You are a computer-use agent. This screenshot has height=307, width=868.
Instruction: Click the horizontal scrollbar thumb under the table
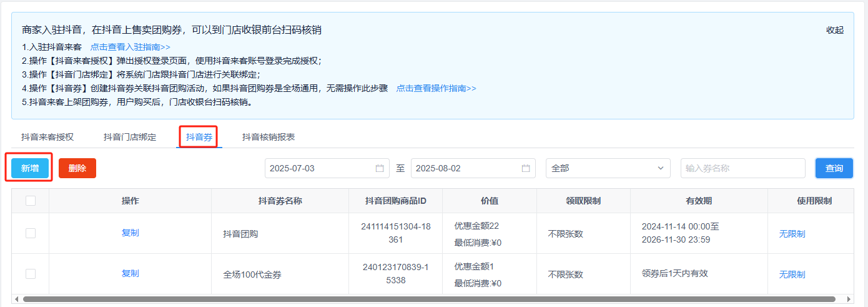click(x=429, y=299)
